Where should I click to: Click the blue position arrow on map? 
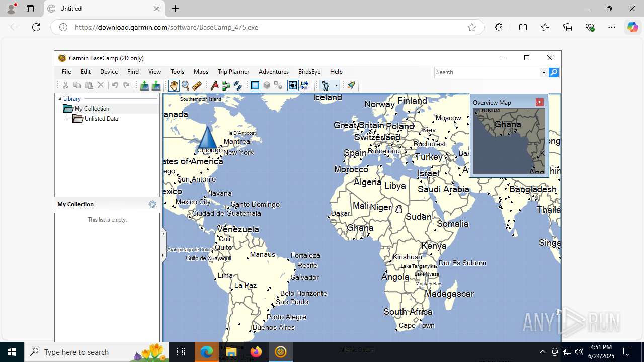coord(207,137)
